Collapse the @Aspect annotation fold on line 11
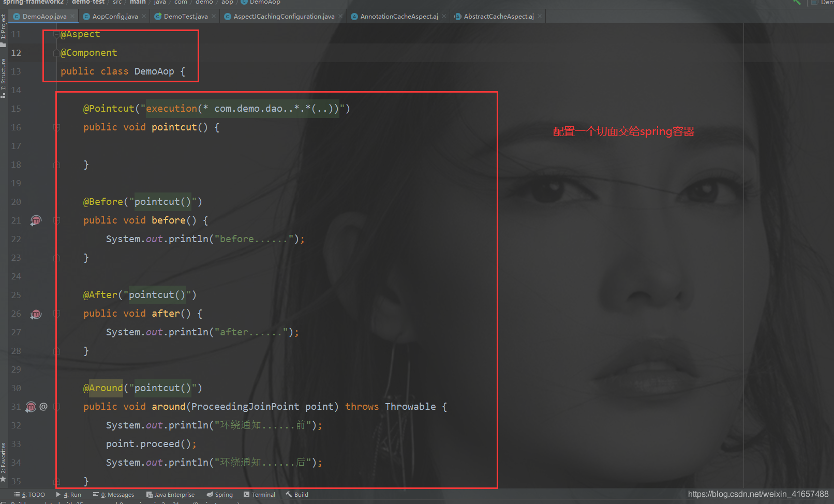This screenshot has width=834, height=504. point(56,35)
